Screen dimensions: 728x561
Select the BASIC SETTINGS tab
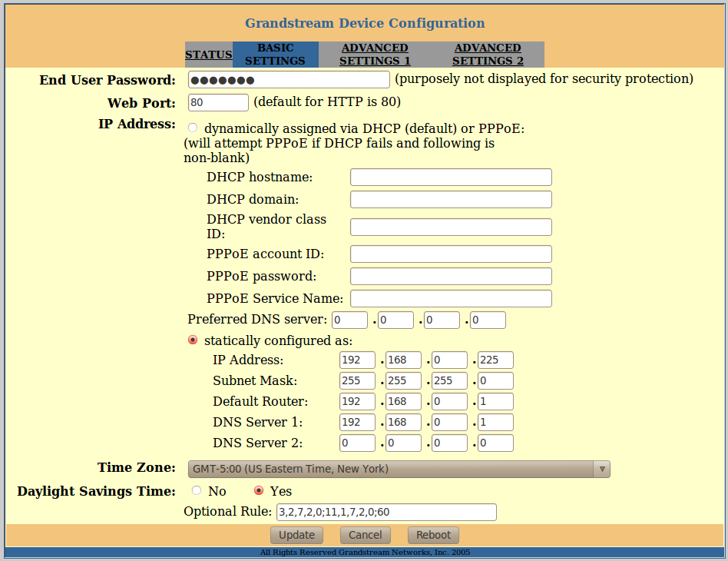276,55
